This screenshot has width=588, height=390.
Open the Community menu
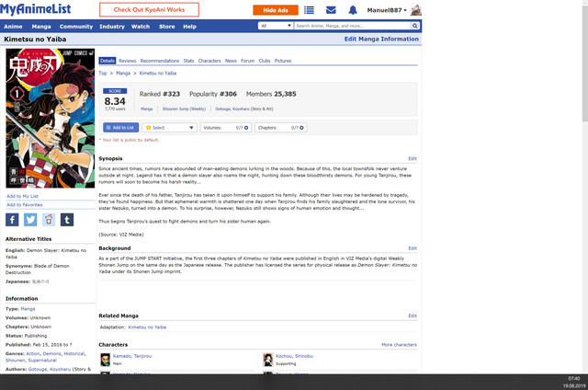tap(75, 27)
